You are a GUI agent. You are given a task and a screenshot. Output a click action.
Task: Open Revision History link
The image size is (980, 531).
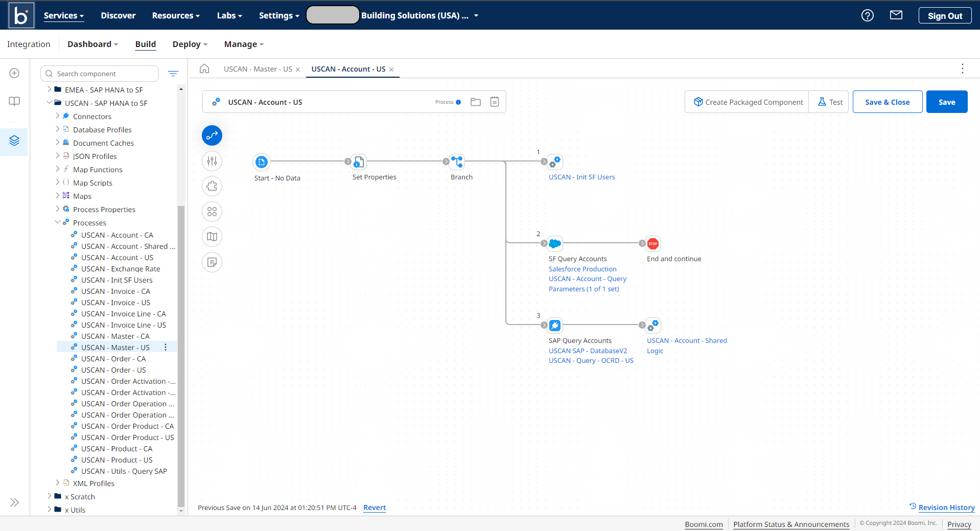pyautogui.click(x=946, y=507)
